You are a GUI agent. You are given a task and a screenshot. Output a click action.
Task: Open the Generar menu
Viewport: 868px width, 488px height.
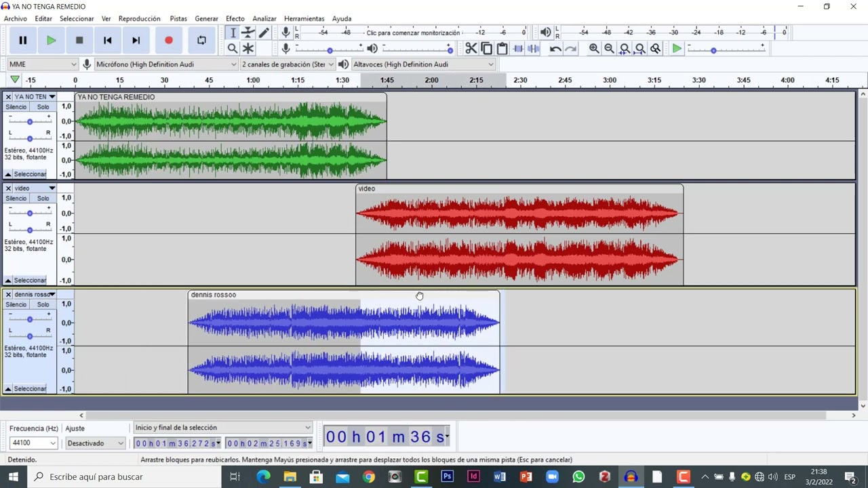(x=206, y=18)
